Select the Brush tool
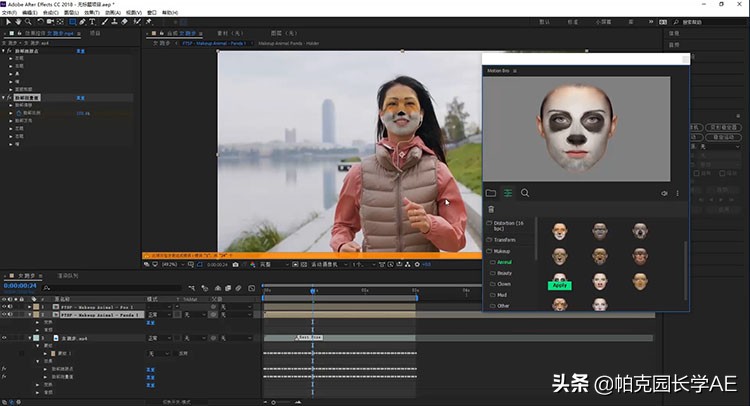Viewport: 750px width, 406px height. click(x=105, y=22)
